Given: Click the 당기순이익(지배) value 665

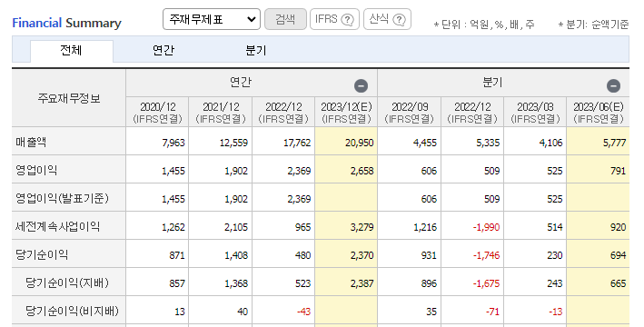Looking at the screenshot, I should [x=619, y=283].
